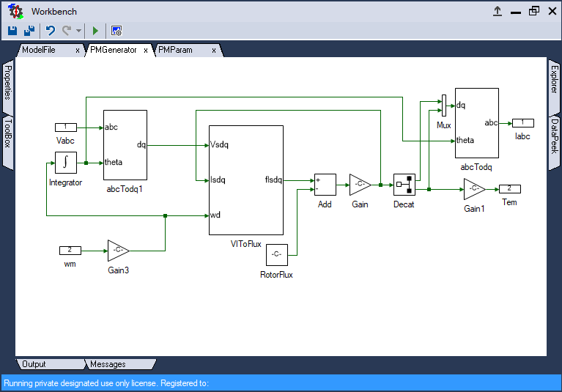Close the PMGenerator tab
The width and height of the screenshot is (562, 392).
point(146,51)
